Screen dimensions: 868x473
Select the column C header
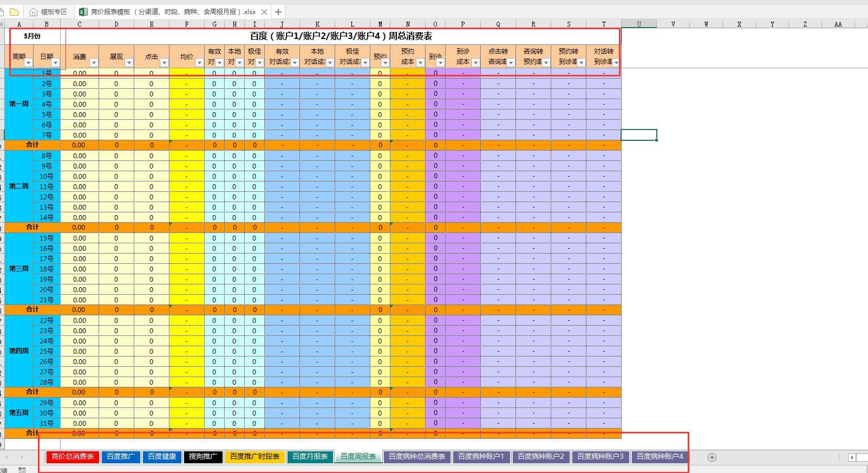tap(80, 24)
